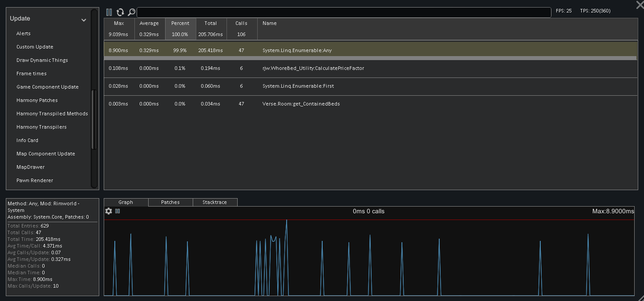Click the 99.9% percent cell
644x301 pixels.
pos(179,50)
